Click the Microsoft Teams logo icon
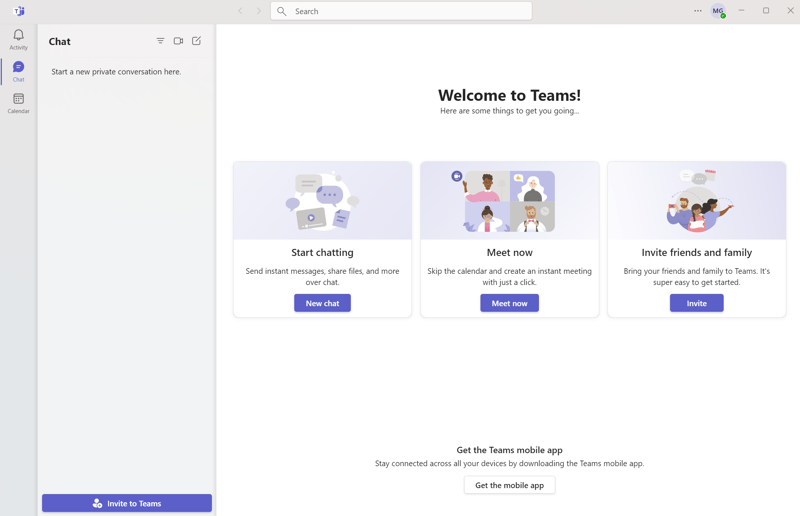This screenshot has height=516, width=800. [x=19, y=11]
